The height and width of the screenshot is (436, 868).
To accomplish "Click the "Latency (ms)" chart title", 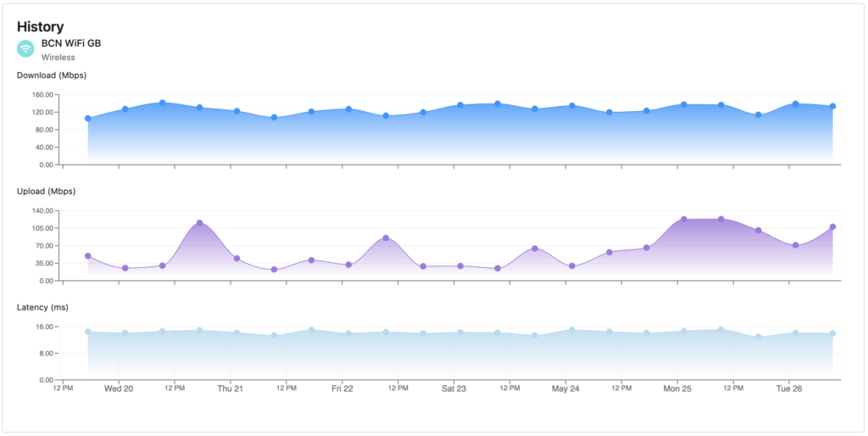I will tap(42, 307).
